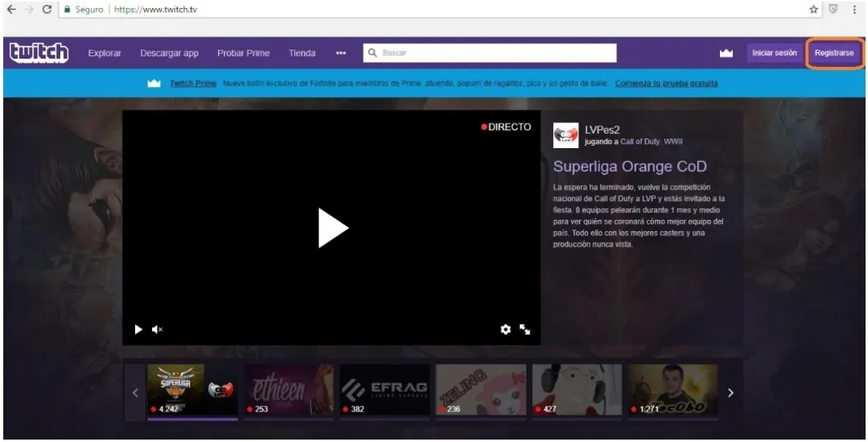Viewport: 868px width, 442px height.
Task: Reload the page in the browser
Action: (x=47, y=10)
